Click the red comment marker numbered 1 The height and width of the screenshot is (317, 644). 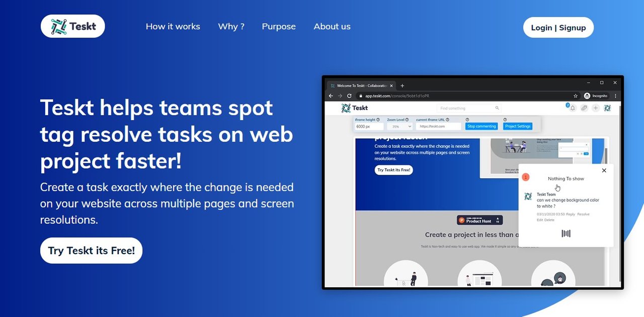click(526, 177)
